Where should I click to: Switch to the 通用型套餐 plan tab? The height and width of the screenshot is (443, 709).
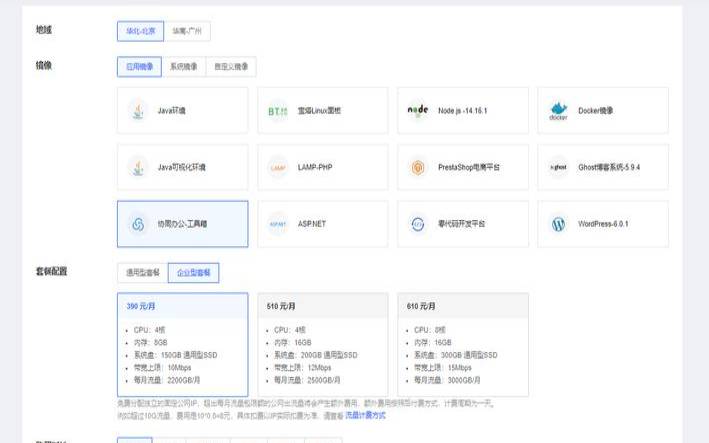tap(142, 273)
